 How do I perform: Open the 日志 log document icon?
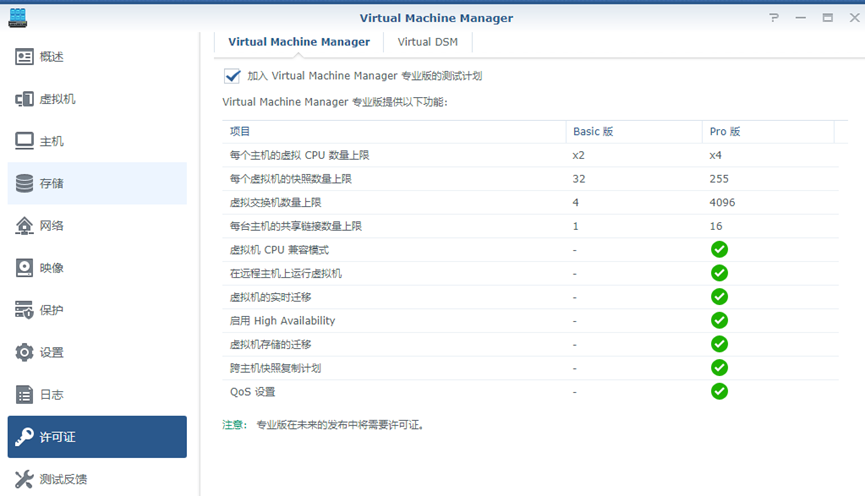click(x=24, y=394)
